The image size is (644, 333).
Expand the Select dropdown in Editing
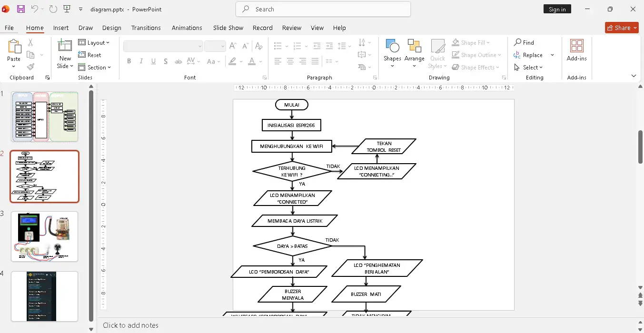[x=529, y=68]
